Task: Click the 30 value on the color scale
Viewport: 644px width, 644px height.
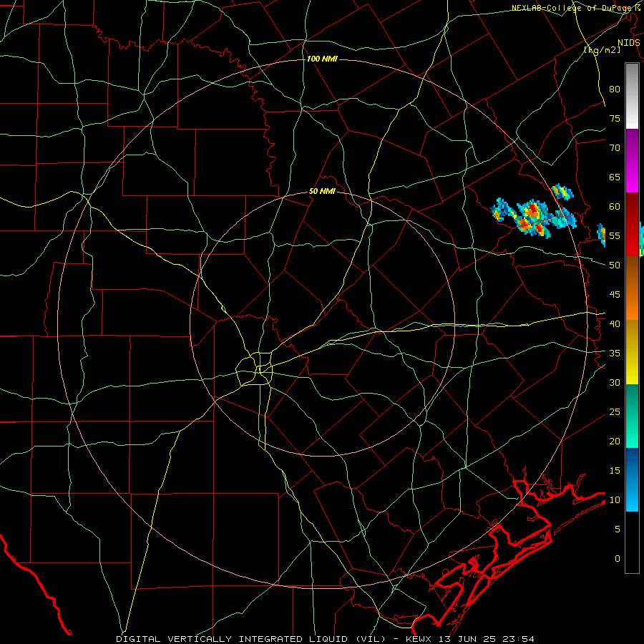Action: [615, 382]
